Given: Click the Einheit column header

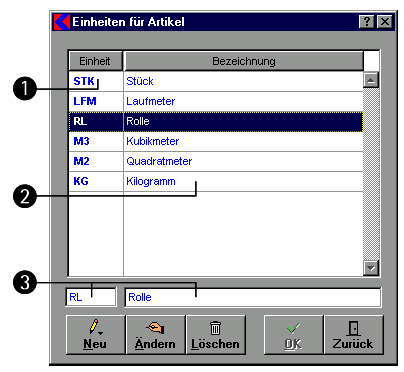Looking at the screenshot, I should click(x=96, y=61).
